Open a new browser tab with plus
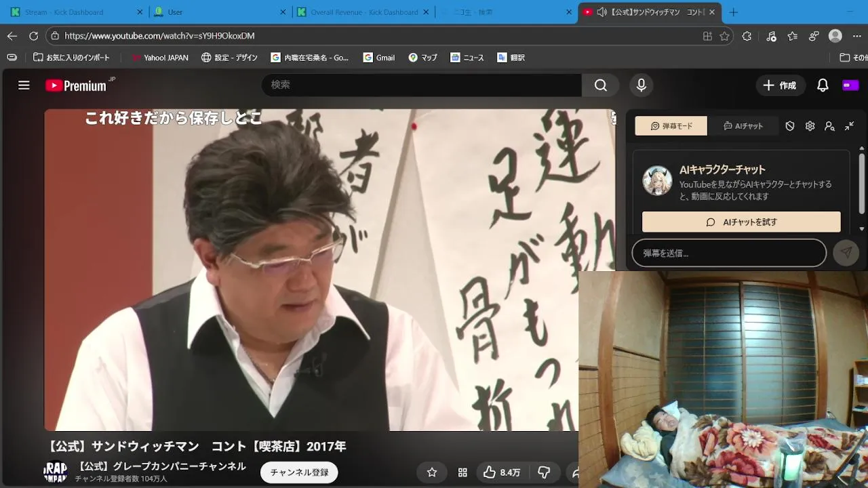The width and height of the screenshot is (868, 488). coord(733,12)
